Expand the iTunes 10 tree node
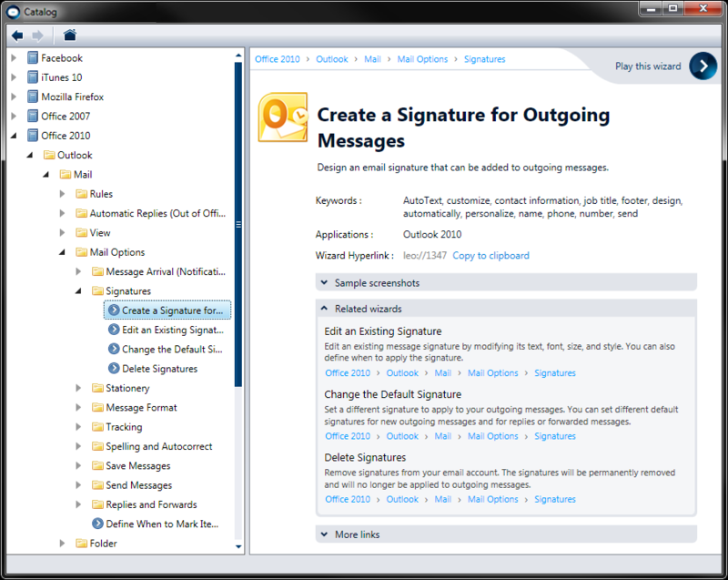Screen dimensions: 728x580 coord(14,77)
